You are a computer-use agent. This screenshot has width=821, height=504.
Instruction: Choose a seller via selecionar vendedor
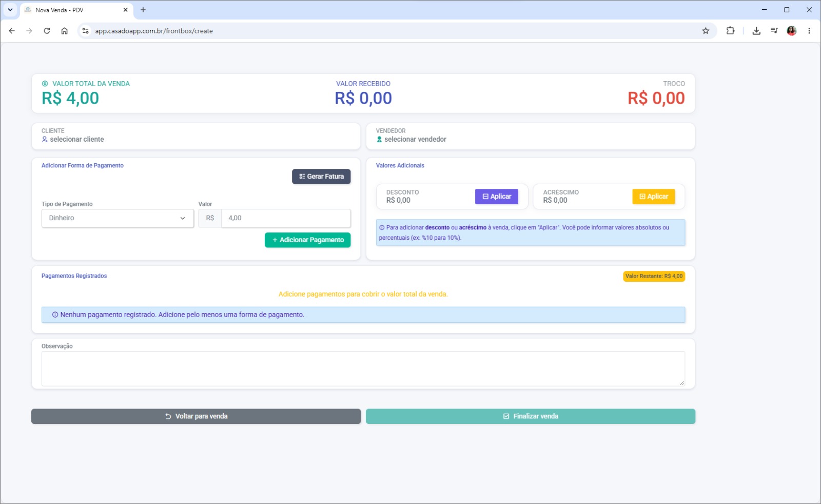[x=411, y=139]
